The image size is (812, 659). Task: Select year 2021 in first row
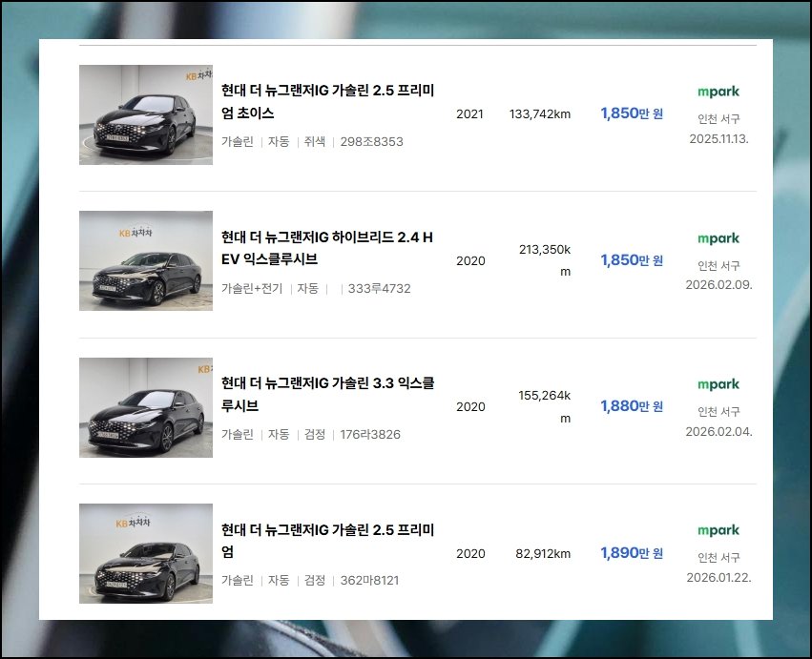click(469, 113)
